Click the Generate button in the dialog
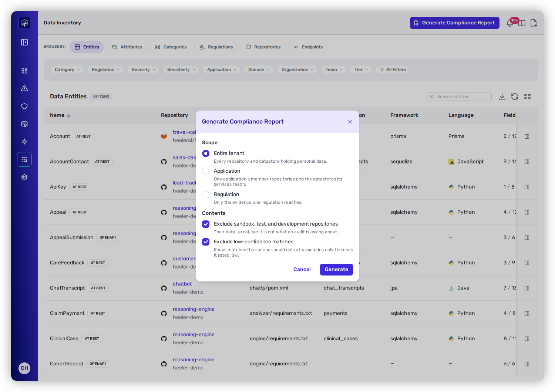The height and width of the screenshot is (392, 555). click(x=336, y=270)
